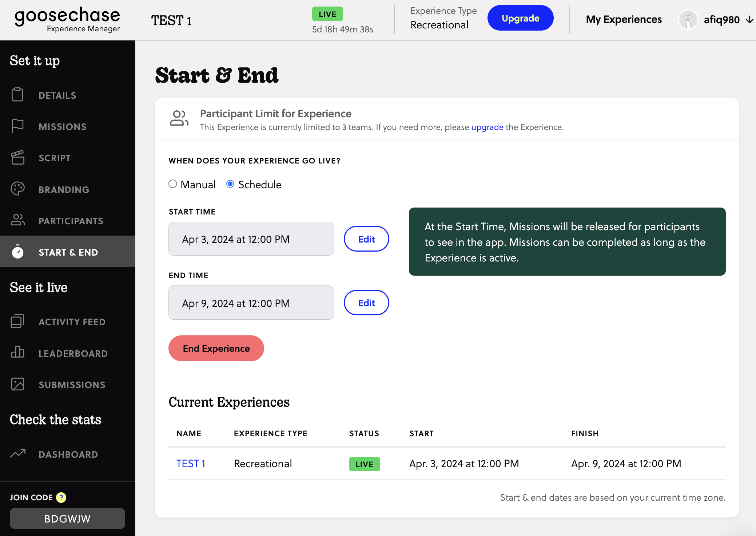
Task: Open Branding with the palette icon
Action: click(x=17, y=189)
